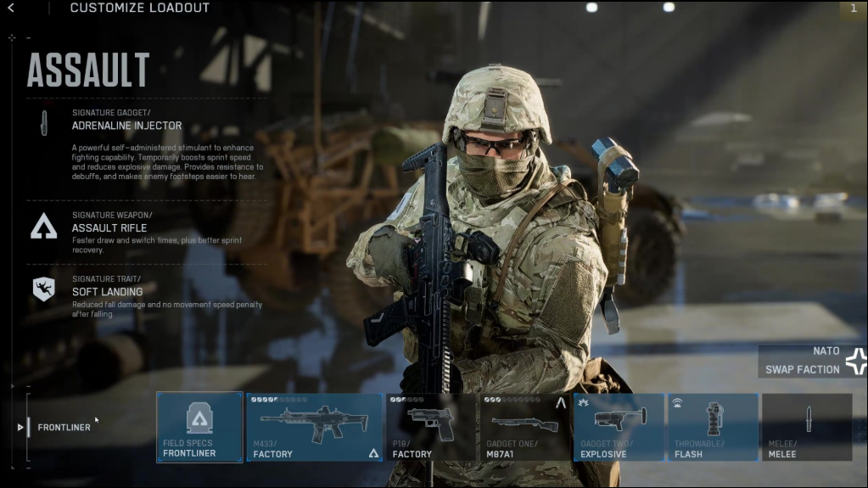This screenshot has height=488, width=868.
Task: Open the Throwable Flash slot
Action: pyautogui.click(x=713, y=427)
